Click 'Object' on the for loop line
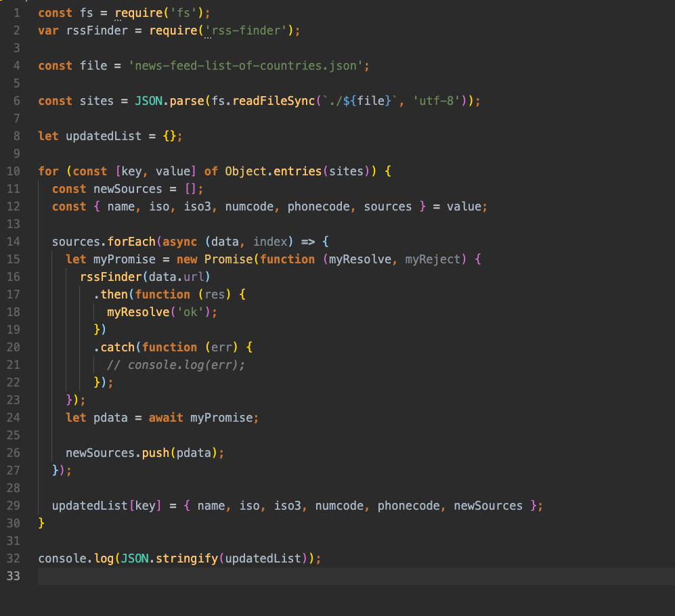The height and width of the screenshot is (616, 675). (245, 171)
